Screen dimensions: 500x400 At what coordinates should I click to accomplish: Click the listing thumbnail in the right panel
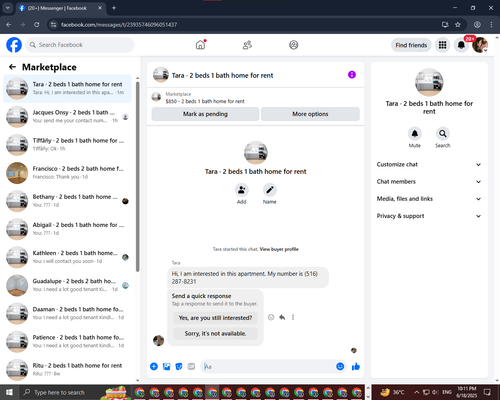[429, 82]
